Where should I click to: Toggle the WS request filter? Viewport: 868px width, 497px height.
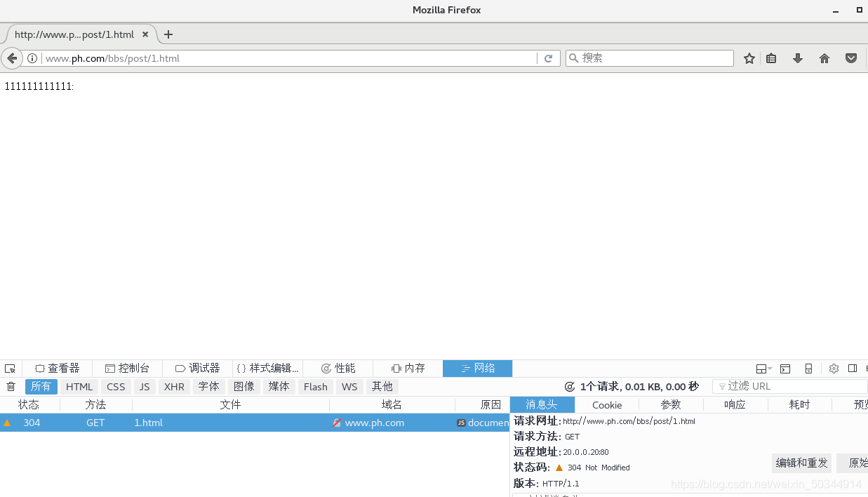[x=349, y=387]
